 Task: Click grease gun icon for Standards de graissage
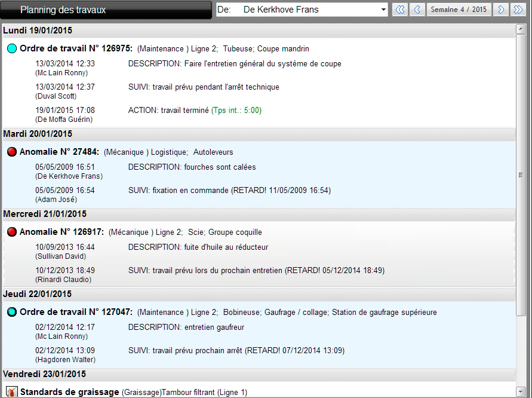(12, 392)
